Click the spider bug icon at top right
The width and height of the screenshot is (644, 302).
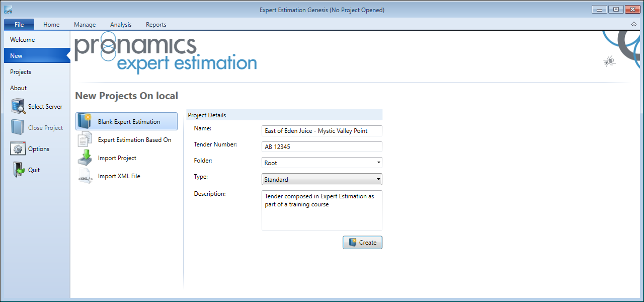(x=610, y=61)
